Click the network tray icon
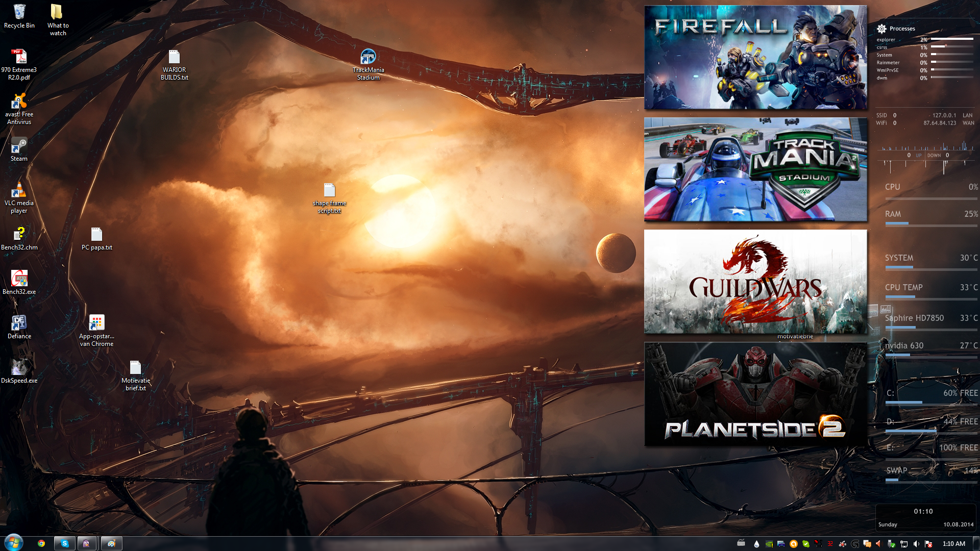Screen dimensions: 980x551 pyautogui.click(x=904, y=544)
